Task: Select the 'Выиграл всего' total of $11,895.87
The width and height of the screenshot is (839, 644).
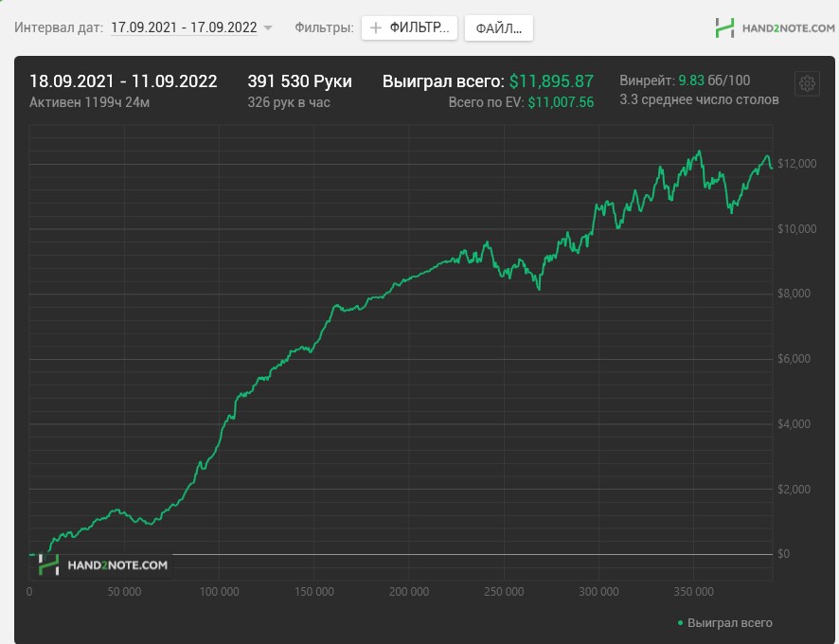Action: click(551, 81)
